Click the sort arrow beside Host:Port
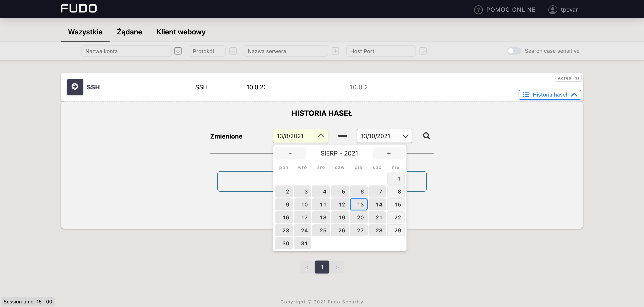The width and height of the screenshot is (644, 307). tap(423, 51)
